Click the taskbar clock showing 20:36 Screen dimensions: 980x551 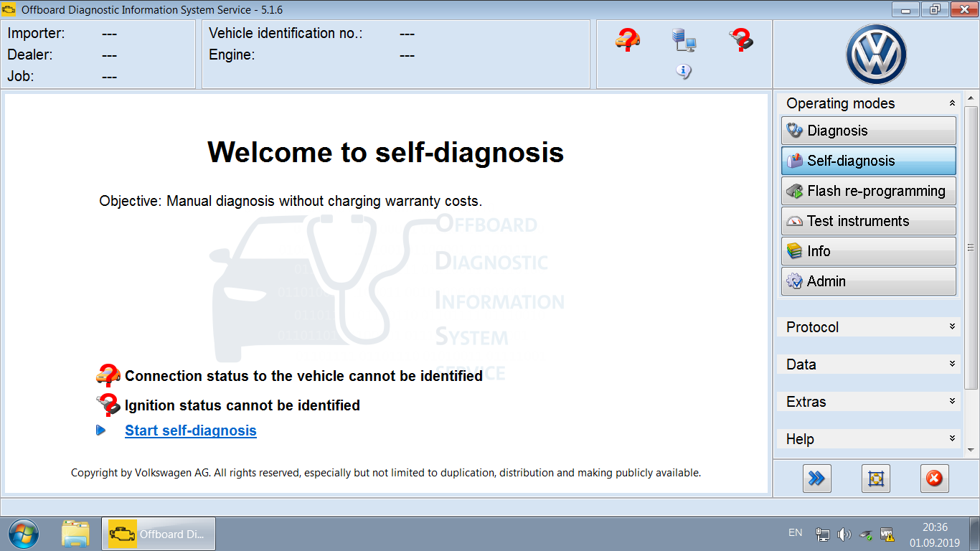pyautogui.click(x=935, y=534)
